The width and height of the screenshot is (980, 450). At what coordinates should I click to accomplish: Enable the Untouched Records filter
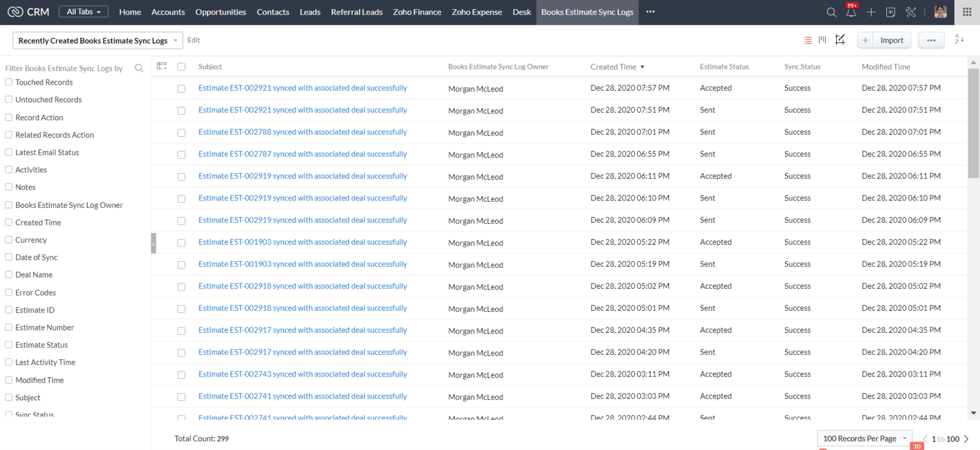point(9,99)
